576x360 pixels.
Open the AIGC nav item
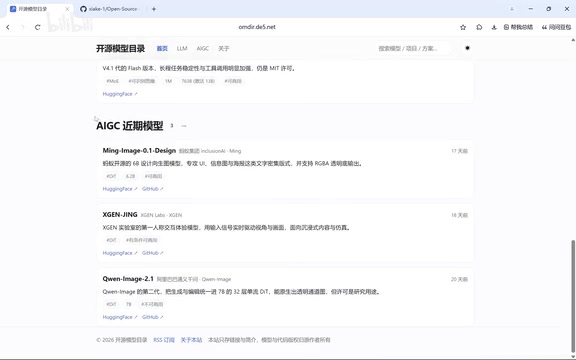202,48
